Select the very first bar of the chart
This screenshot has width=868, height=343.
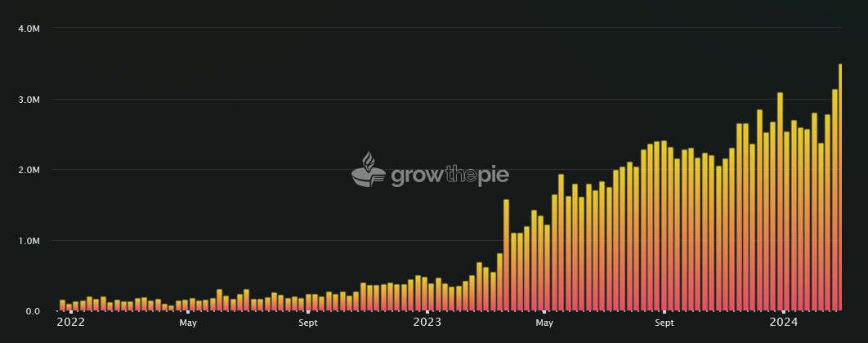pyautogui.click(x=63, y=305)
